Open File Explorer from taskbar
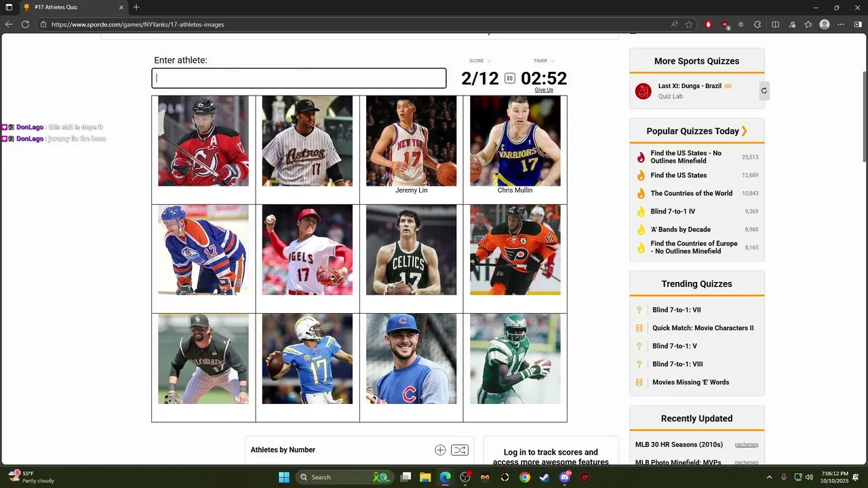 coord(425,477)
